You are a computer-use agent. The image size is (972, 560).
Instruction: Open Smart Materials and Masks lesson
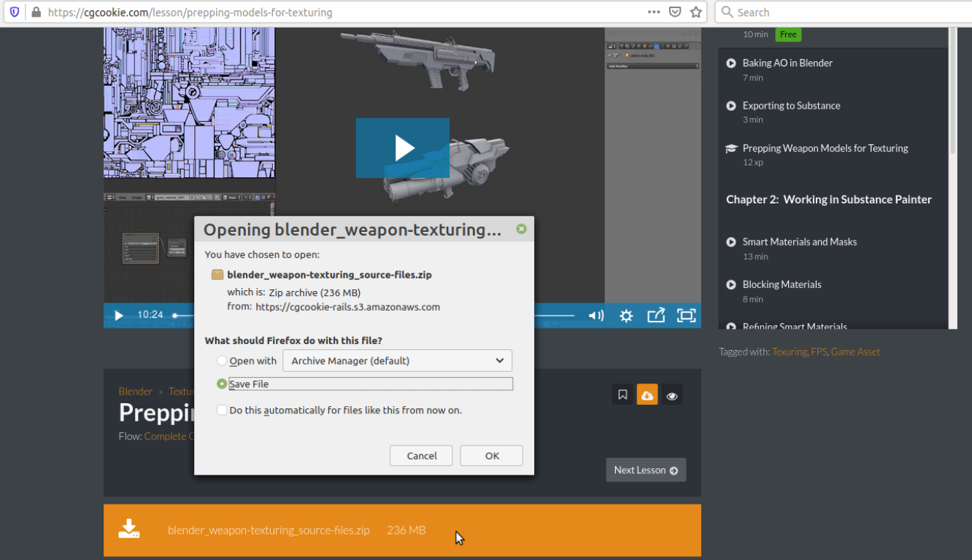pyautogui.click(x=800, y=242)
